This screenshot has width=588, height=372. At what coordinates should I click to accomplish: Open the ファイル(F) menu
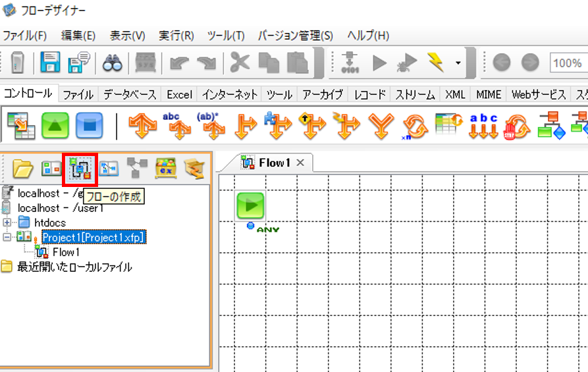point(25,36)
